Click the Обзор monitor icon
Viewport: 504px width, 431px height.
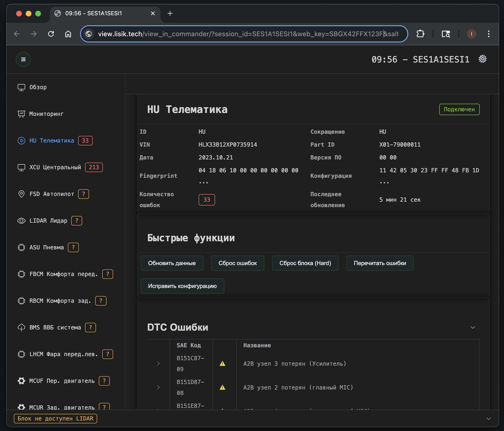coord(21,87)
